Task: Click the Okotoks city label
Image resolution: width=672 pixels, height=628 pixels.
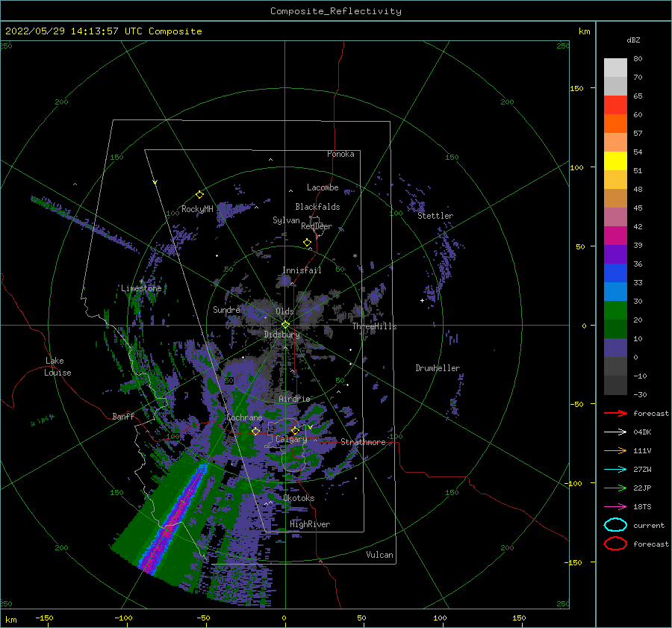Action: coord(299,498)
